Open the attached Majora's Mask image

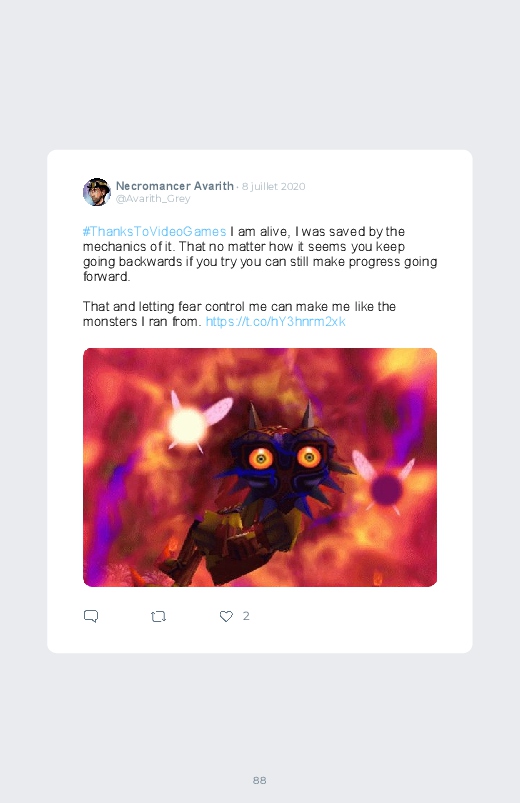[260, 467]
